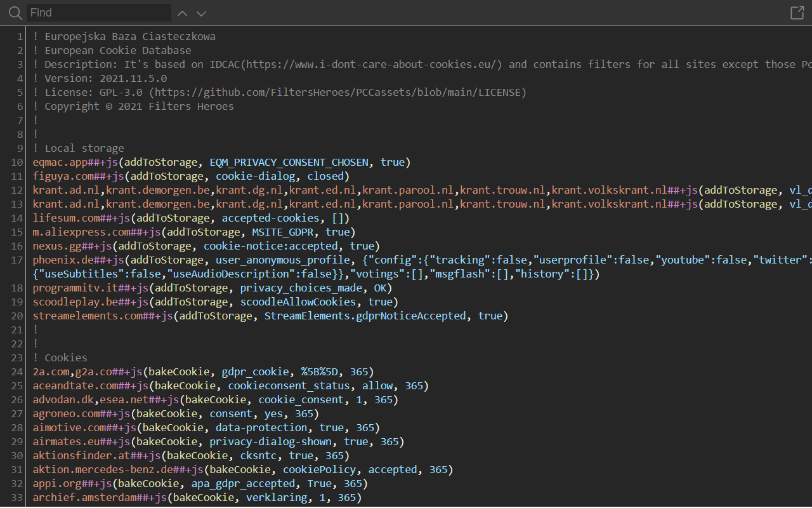This screenshot has width=812, height=508.
Task: Go to previous find match arrow
Action: (183, 13)
